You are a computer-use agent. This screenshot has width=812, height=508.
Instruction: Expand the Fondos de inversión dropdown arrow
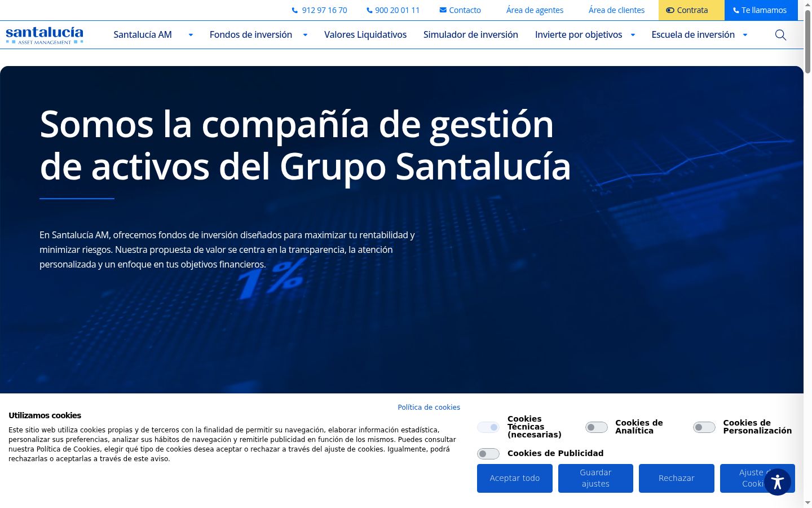[305, 35]
